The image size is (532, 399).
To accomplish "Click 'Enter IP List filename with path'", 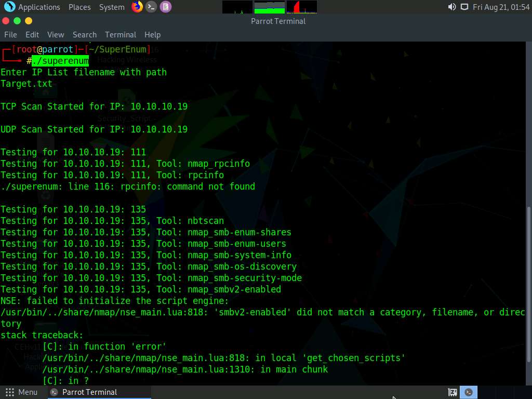I will [84, 72].
